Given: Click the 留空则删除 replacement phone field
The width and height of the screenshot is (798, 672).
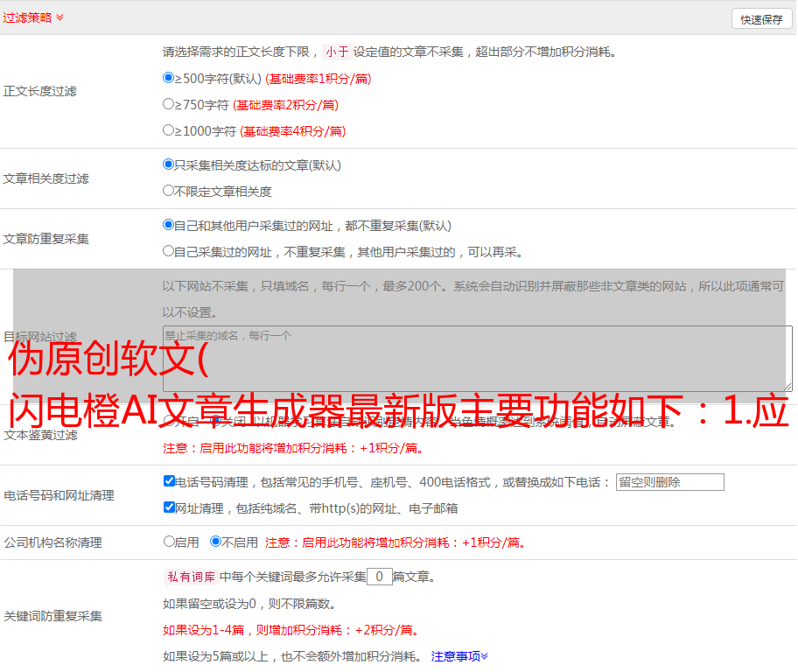Looking at the screenshot, I should tap(669, 482).
